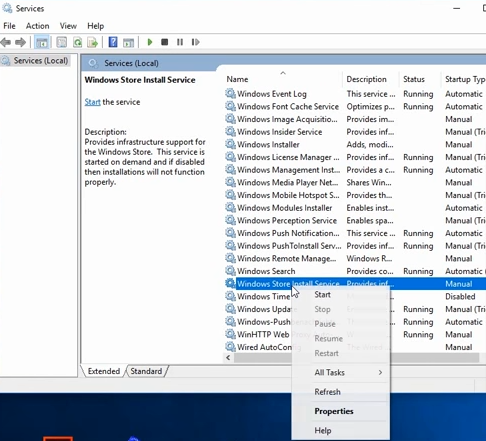Select Windows Modules Installer row
The height and width of the screenshot is (441, 486).
click(x=355, y=208)
